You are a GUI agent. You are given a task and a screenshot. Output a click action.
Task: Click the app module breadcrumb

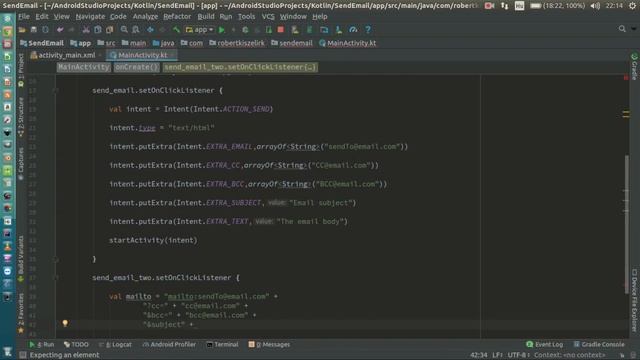(x=80, y=43)
